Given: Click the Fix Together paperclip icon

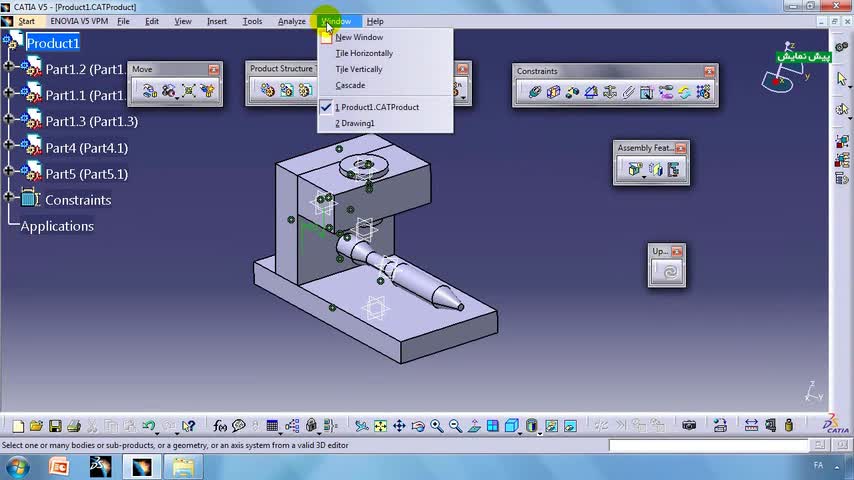Looking at the screenshot, I should tap(628, 92).
